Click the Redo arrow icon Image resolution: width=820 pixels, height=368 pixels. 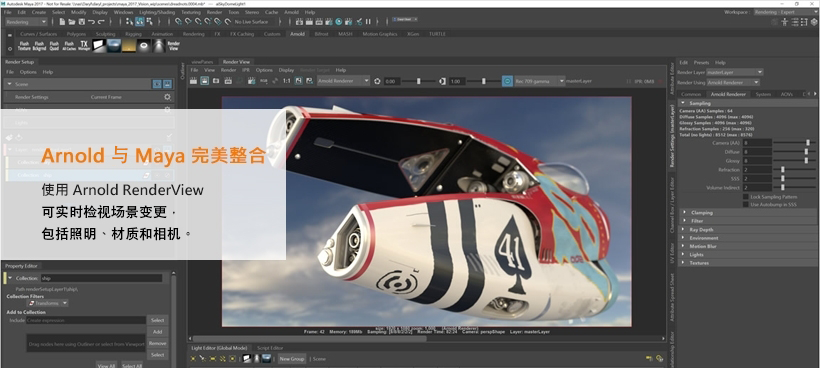101,21
